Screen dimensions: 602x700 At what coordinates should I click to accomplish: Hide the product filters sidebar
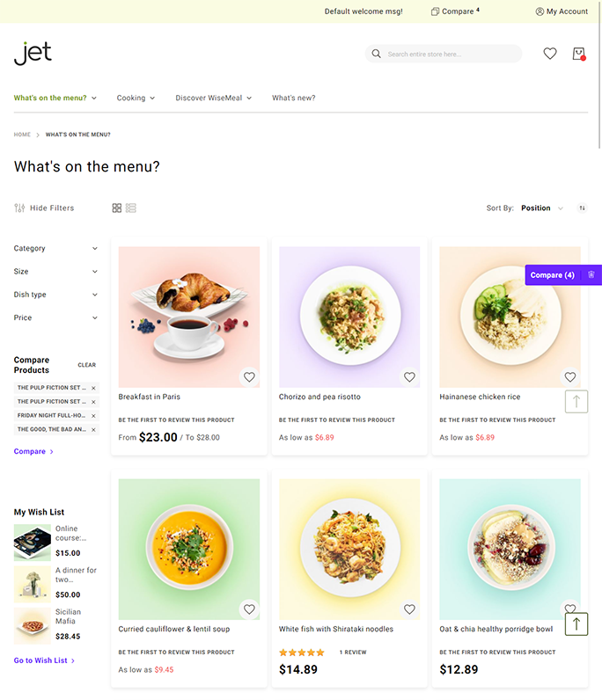[x=44, y=208]
